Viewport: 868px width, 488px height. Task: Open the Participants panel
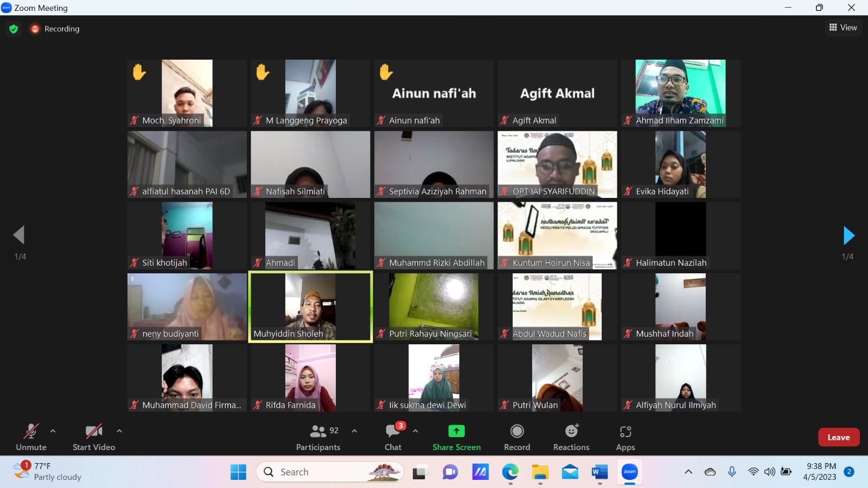tap(318, 437)
